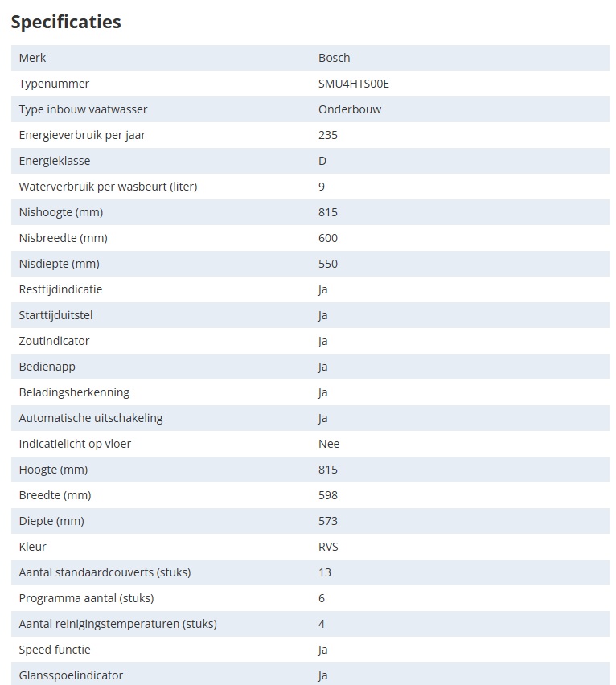Select the Nisdiepte value 550
Viewport: 616px width, 685px height.
[328, 264]
